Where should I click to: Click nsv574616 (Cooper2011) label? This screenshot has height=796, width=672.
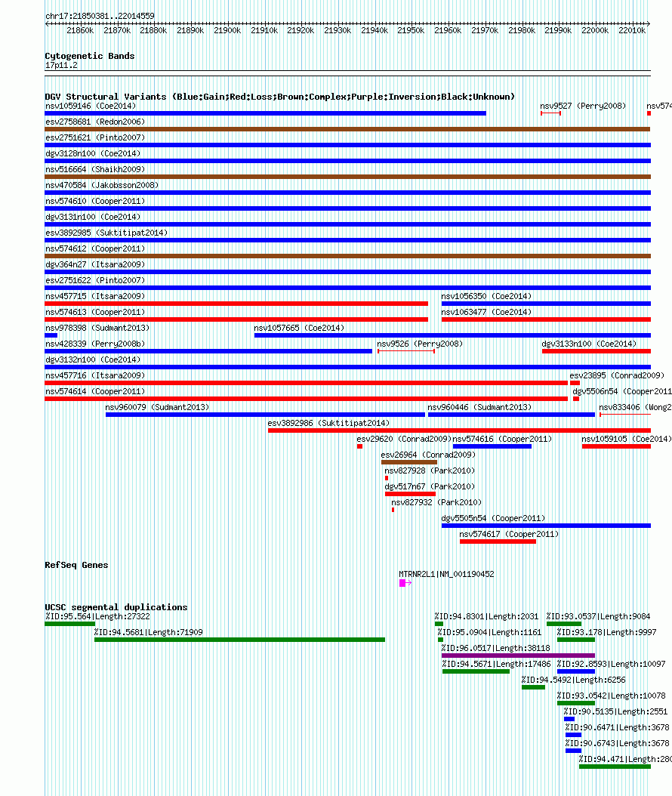pyautogui.click(x=502, y=439)
